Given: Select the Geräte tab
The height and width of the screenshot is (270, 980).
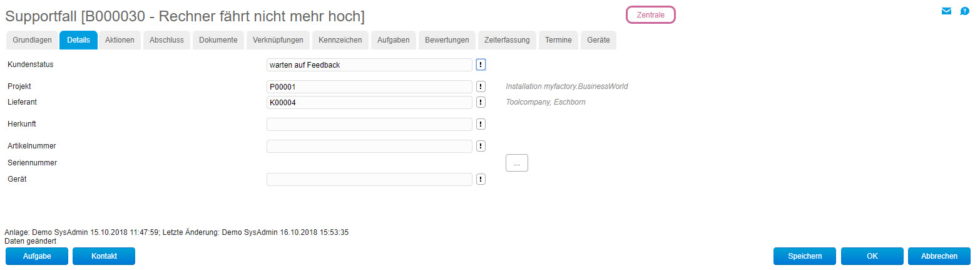Looking at the screenshot, I should pyautogui.click(x=598, y=40).
